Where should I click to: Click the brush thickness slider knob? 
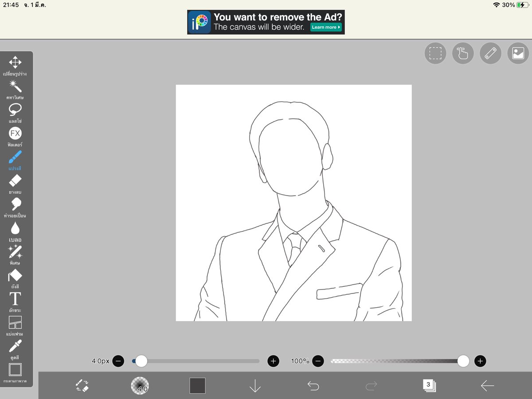coord(141,361)
